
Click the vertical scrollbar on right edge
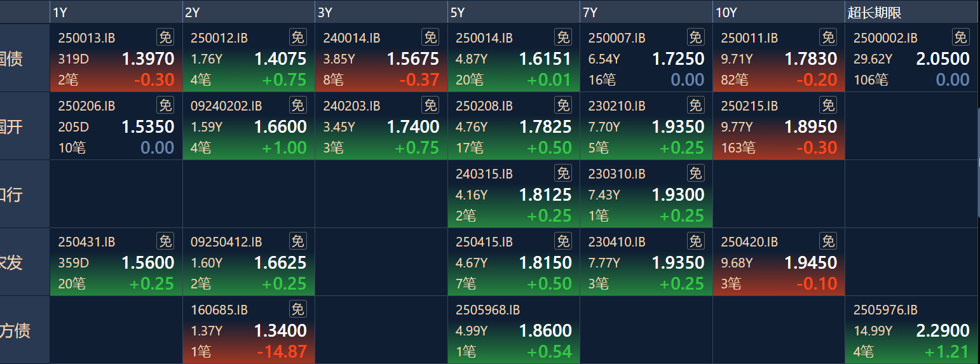point(979,162)
